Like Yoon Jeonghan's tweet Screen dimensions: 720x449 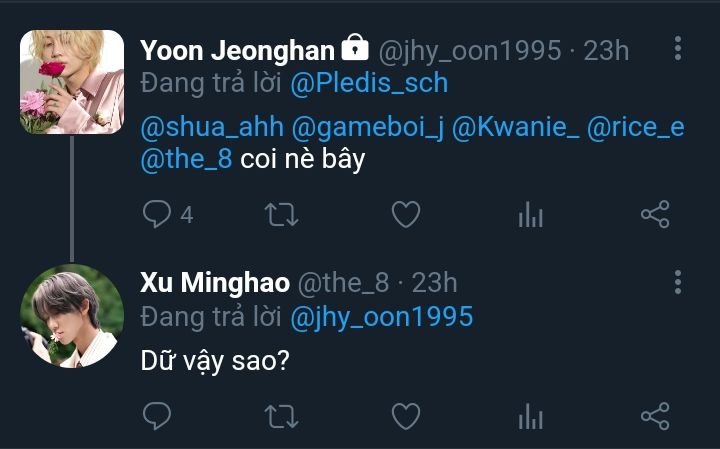pyautogui.click(x=406, y=214)
